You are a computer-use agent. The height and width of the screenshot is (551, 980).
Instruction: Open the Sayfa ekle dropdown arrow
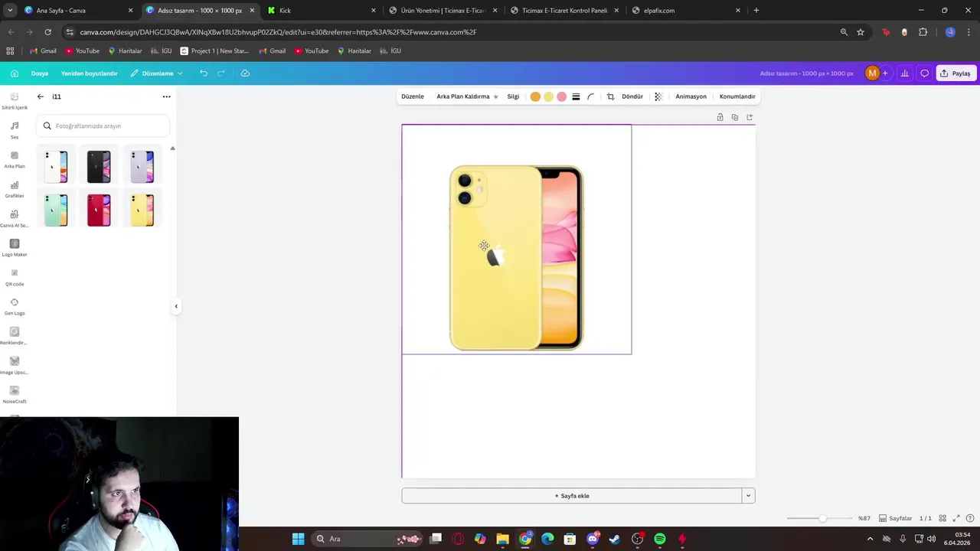pos(748,496)
